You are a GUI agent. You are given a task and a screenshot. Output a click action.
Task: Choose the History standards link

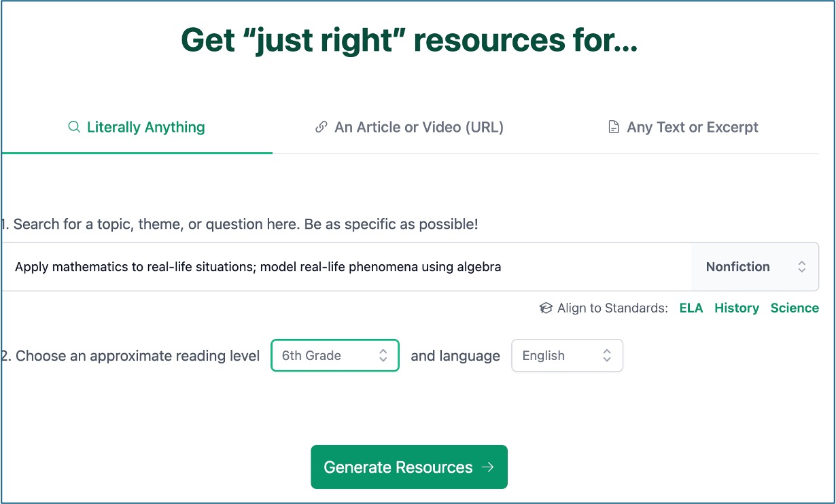pos(736,308)
